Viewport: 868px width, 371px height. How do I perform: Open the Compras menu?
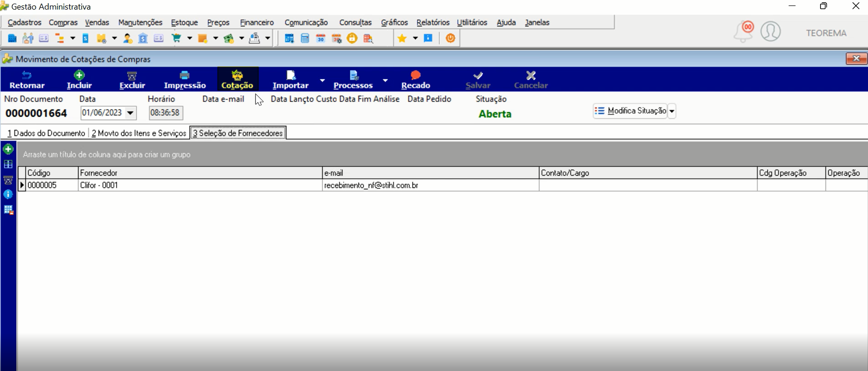(x=63, y=22)
